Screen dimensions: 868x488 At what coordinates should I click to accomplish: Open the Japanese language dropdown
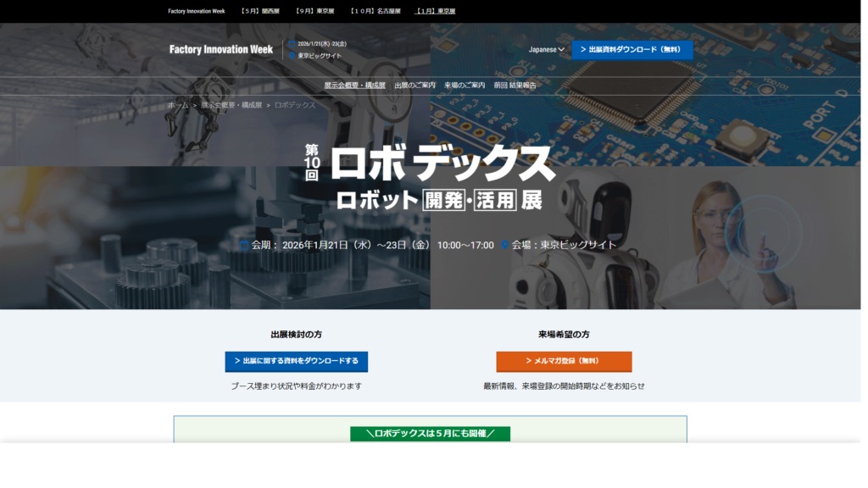[547, 49]
